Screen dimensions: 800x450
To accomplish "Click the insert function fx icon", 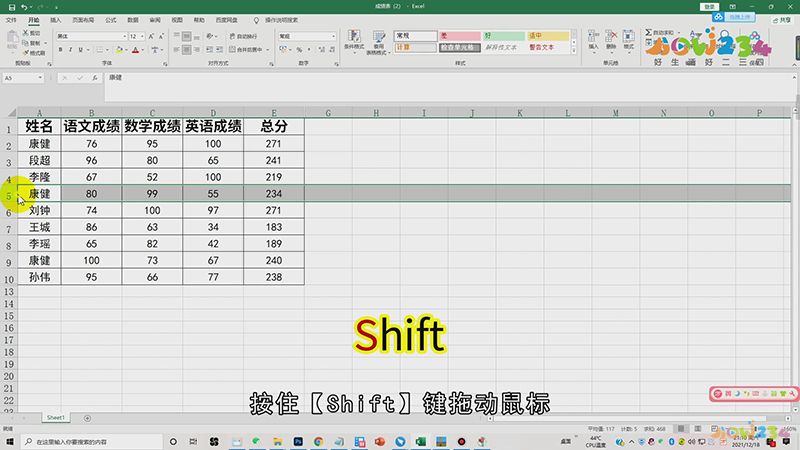I will tap(95, 78).
